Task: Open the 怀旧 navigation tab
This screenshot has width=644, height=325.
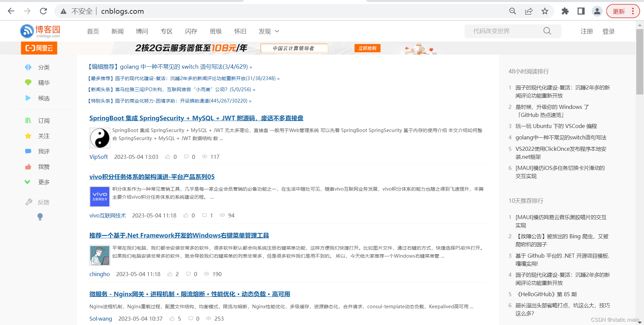Action: pyautogui.click(x=240, y=31)
